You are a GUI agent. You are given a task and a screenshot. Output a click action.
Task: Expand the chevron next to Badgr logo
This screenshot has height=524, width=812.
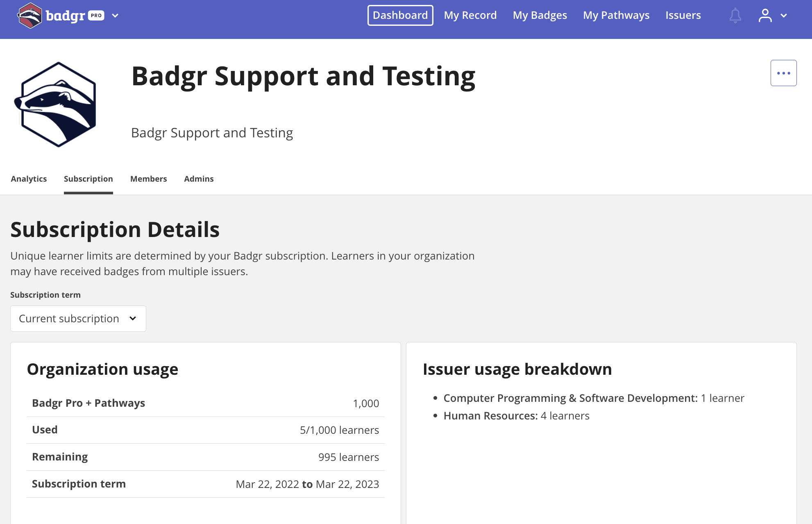115,16
